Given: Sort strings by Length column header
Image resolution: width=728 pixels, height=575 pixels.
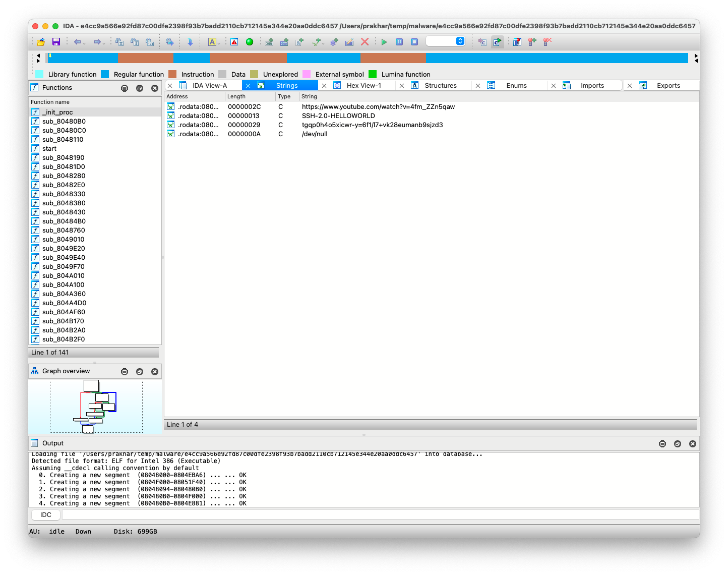Looking at the screenshot, I should 250,96.
